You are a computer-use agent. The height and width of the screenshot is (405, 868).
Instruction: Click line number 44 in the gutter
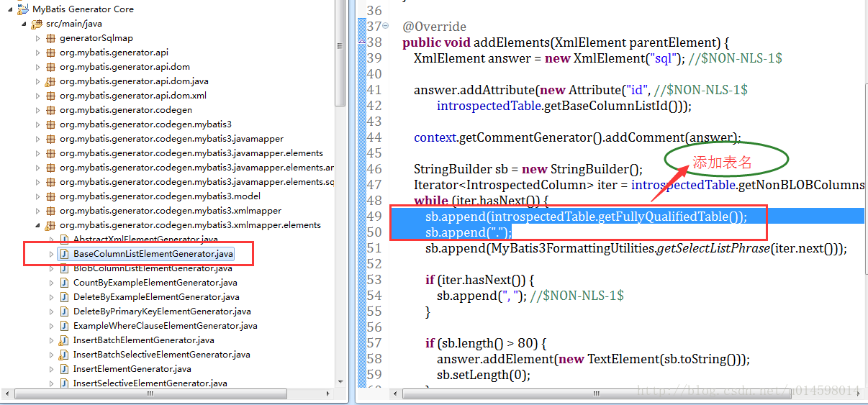[374, 137]
